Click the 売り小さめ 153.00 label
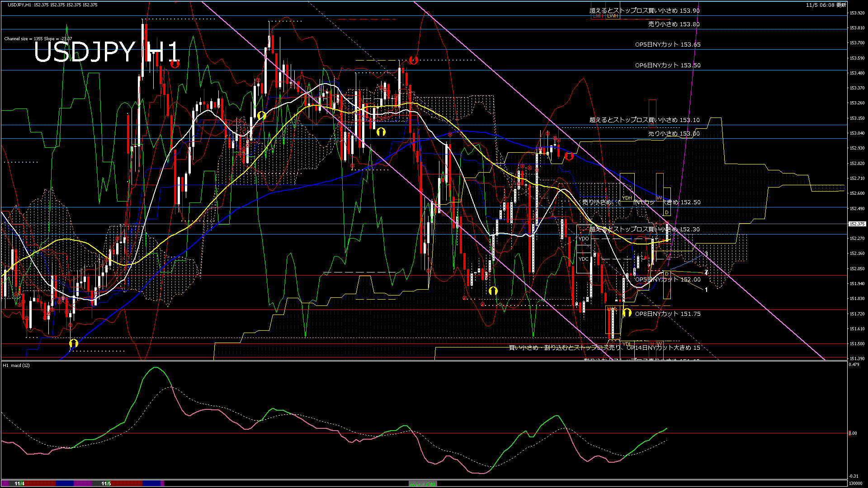Viewport: 868px width, 488px height. 674,134
